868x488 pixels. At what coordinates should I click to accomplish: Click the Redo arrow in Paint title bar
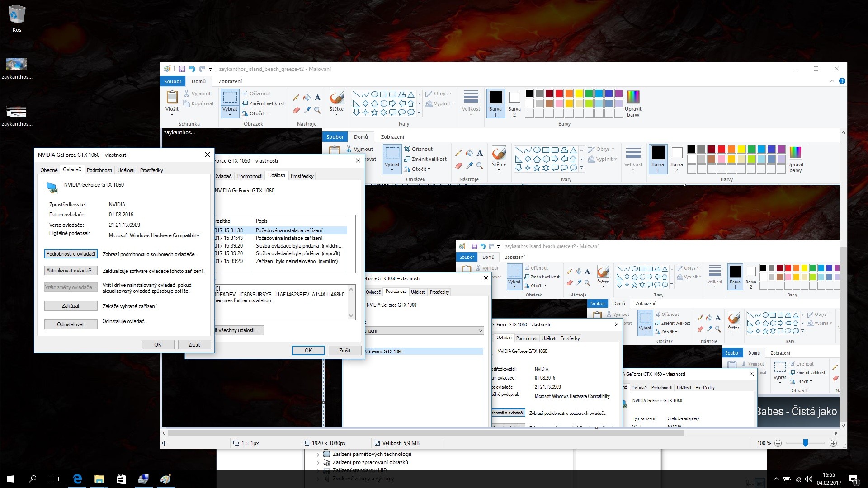point(202,69)
